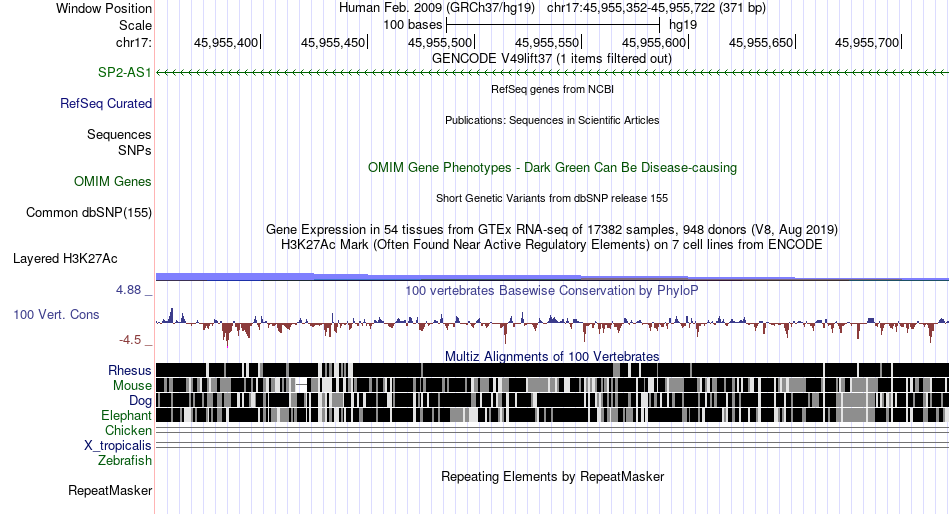This screenshot has height=514, width=950.
Task: Click the Mouse alignment row label
Action: 132,386
